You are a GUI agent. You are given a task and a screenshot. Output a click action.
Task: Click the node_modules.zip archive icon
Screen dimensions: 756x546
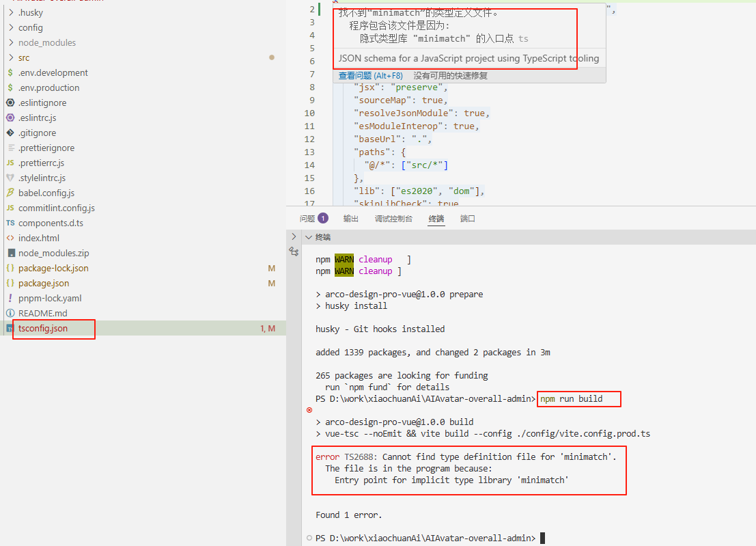point(12,253)
